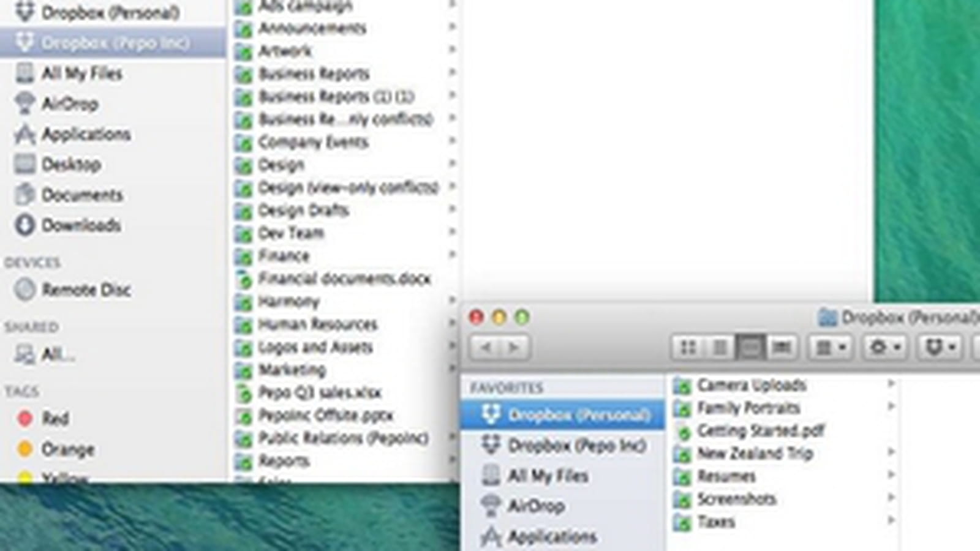Open the Artwork folder
The image size is (980, 551).
click(274, 51)
